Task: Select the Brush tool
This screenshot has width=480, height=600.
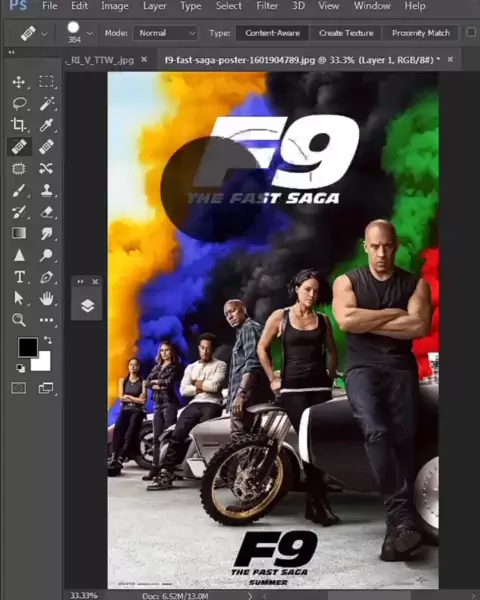Action: tap(19, 191)
